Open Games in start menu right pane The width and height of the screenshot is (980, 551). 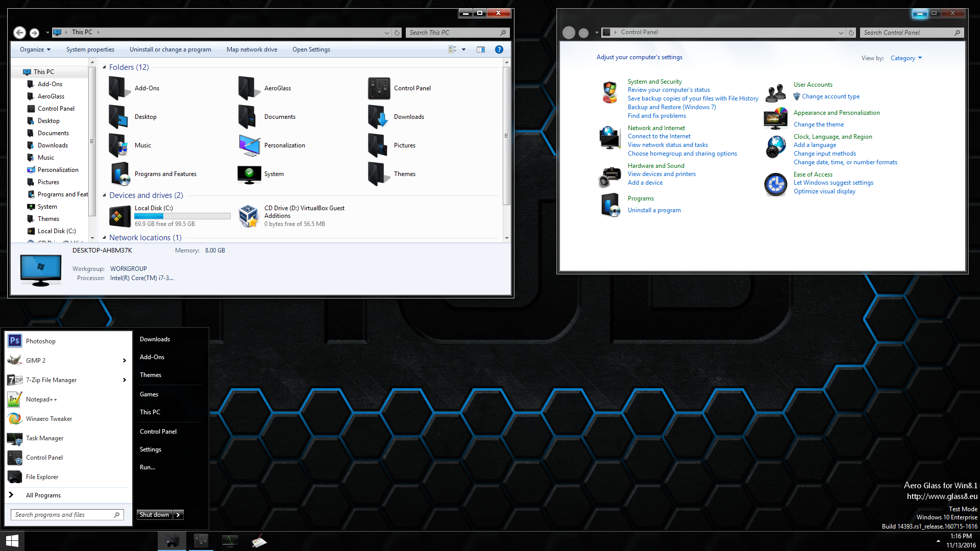[x=149, y=394]
